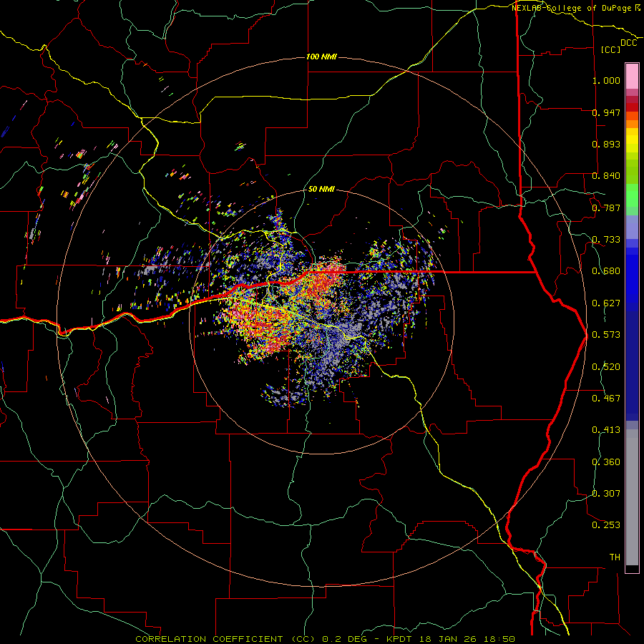644x644 pixels.
Task: Pick the red color bar segment
Action: (632, 107)
